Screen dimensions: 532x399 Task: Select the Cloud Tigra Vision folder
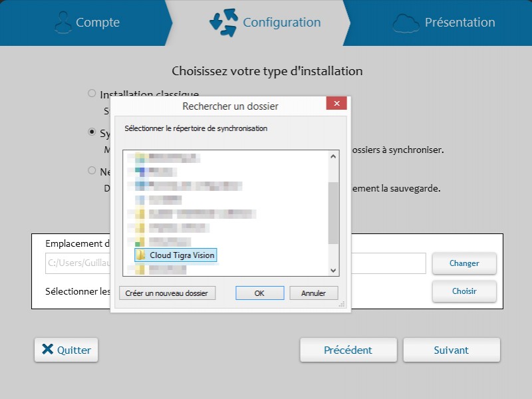pyautogui.click(x=182, y=255)
